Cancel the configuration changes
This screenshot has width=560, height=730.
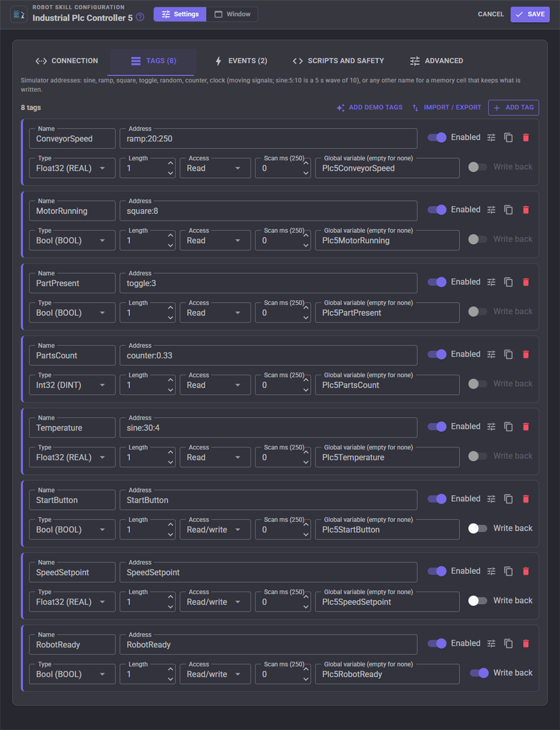point(491,14)
